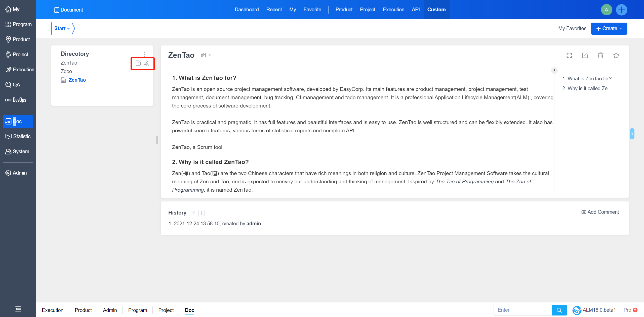
Task: Open the QA menu in sidebar
Action: click(x=16, y=85)
